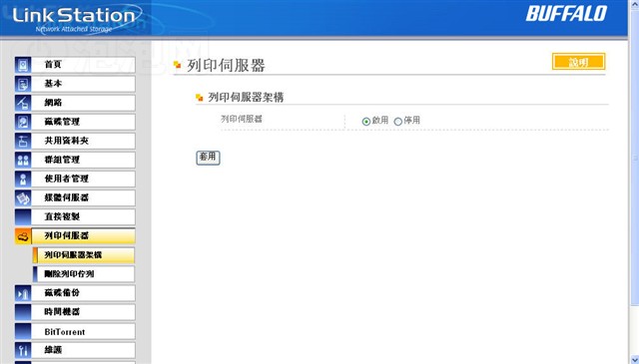
Task: Select the 啟用 radio button
Action: tap(366, 122)
